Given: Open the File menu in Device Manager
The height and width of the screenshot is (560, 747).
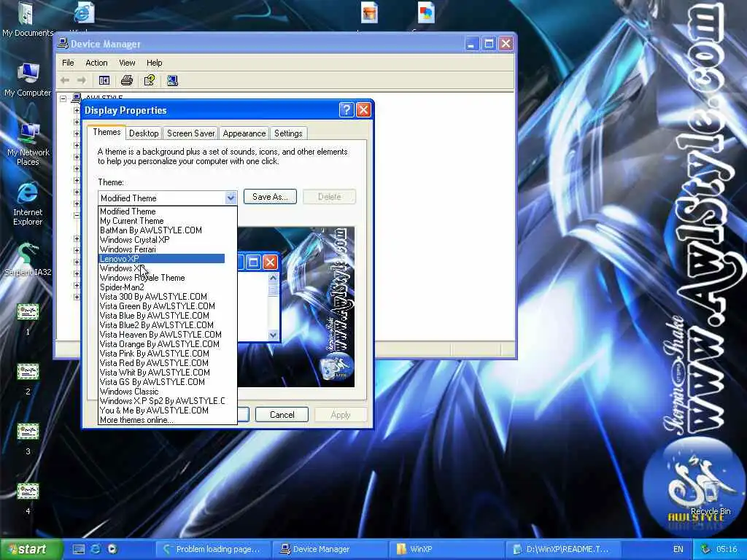Looking at the screenshot, I should [x=68, y=63].
